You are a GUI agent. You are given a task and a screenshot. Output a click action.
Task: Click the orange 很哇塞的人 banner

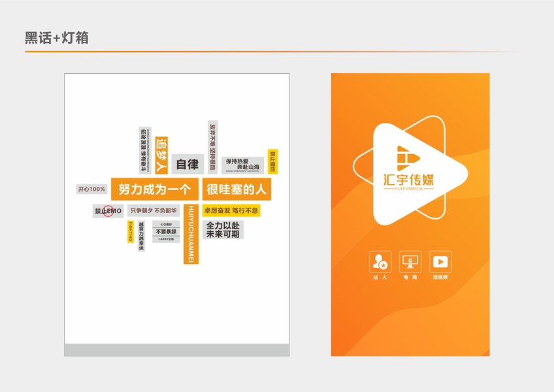tap(236, 189)
